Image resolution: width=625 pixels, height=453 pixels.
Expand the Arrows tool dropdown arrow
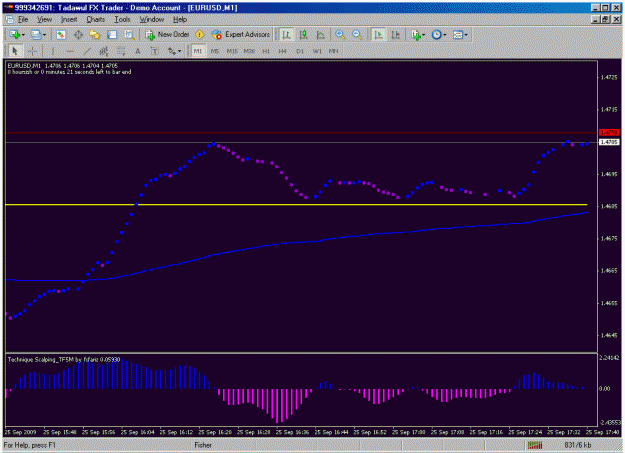click(180, 51)
